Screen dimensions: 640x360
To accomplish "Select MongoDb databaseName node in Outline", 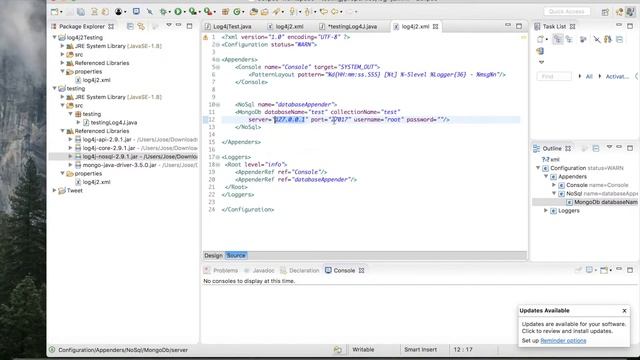I will [x=605, y=202].
